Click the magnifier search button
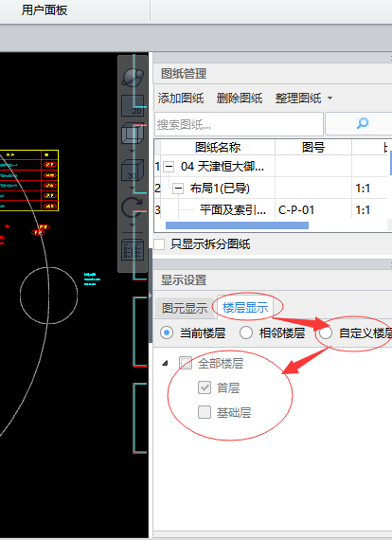392x540 pixels. (363, 123)
